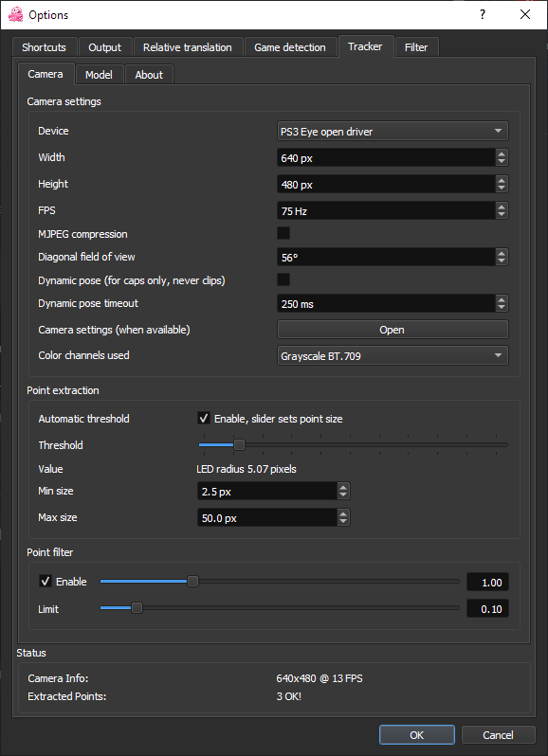This screenshot has height=756, width=548.
Task: Click Diagonal field of view field
Action: tap(386, 258)
